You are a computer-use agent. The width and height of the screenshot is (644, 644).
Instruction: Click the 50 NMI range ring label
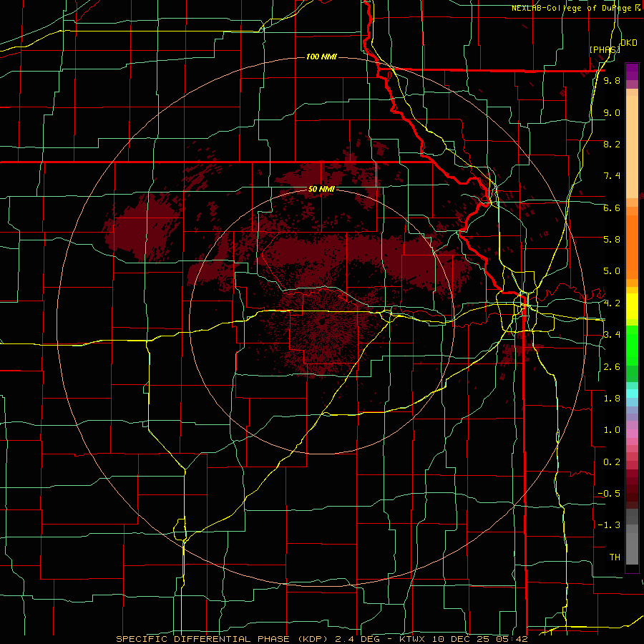(321, 189)
